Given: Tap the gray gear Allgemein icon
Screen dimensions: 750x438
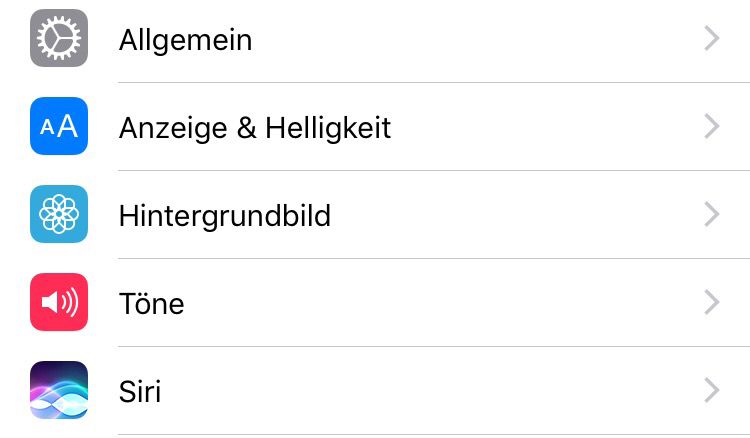Looking at the screenshot, I should pyautogui.click(x=59, y=38).
